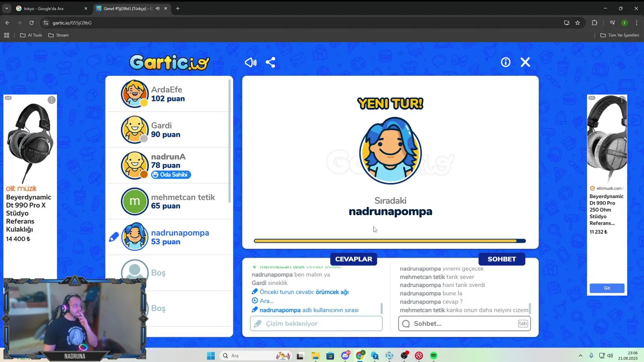Image resolution: width=644 pixels, height=362 pixels.
Task: Click the round timer progress bar
Action: (390, 241)
